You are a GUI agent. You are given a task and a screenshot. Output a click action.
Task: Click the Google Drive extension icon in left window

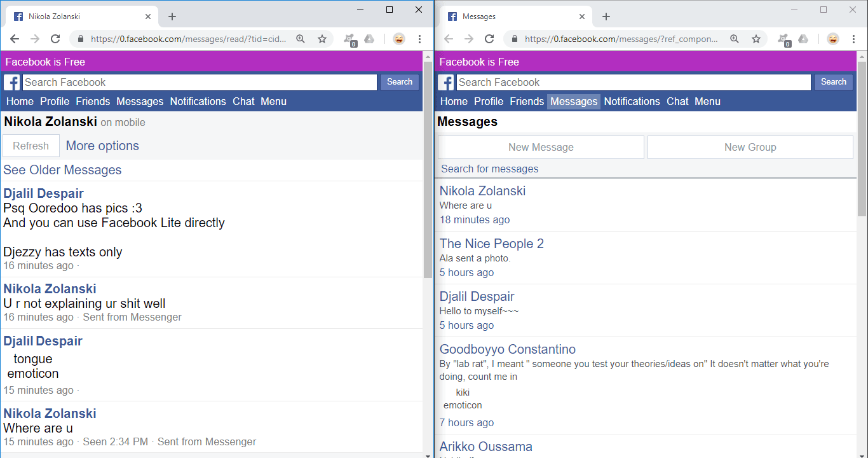[x=369, y=39]
